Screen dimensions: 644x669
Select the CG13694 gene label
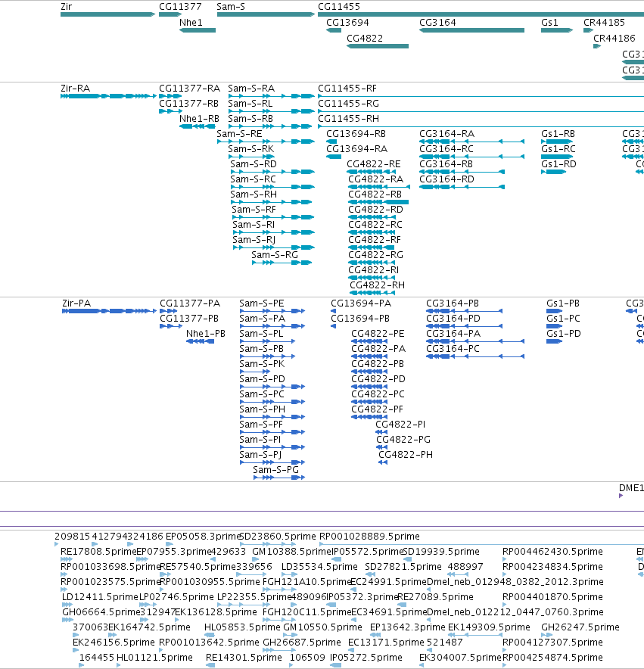pos(347,22)
